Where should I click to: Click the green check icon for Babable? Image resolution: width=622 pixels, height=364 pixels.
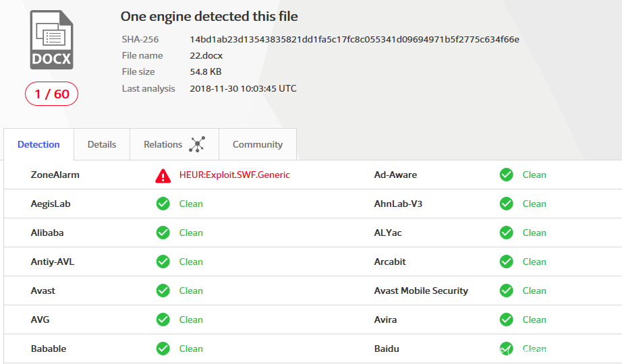[163, 348]
